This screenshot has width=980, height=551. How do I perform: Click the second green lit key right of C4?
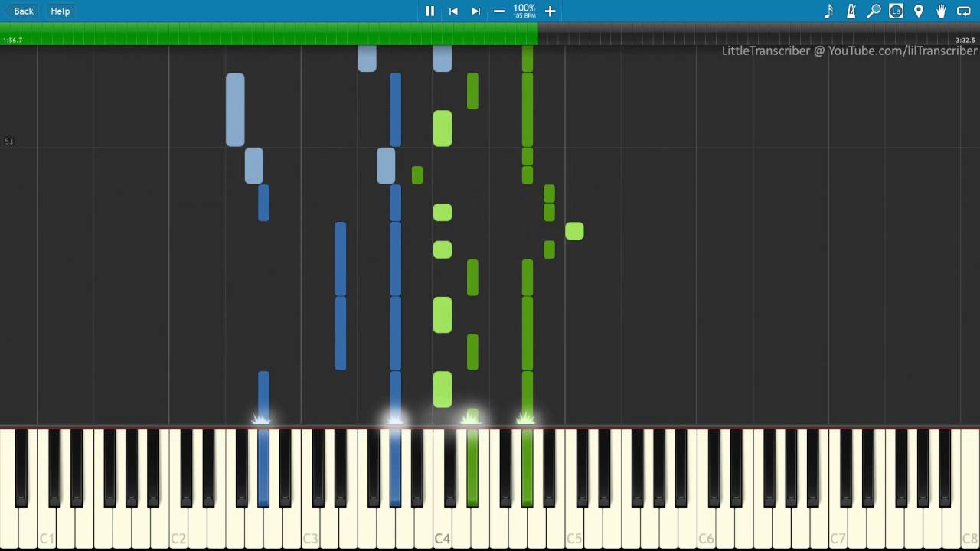click(x=528, y=467)
